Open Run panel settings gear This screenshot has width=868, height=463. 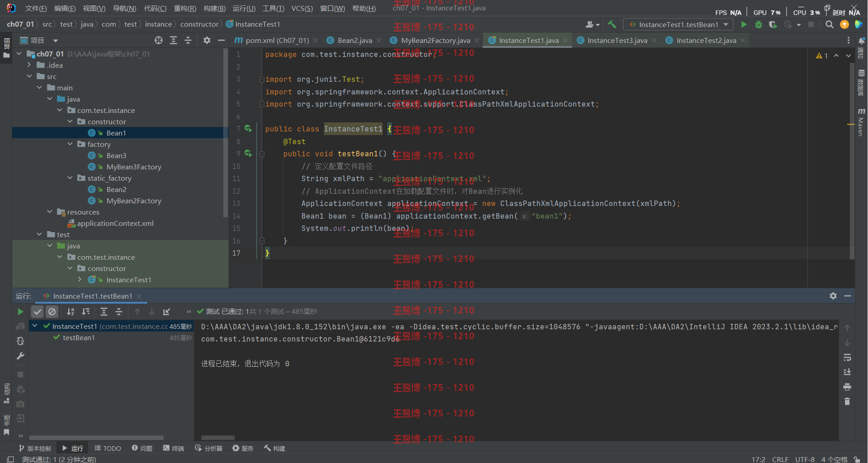tap(833, 296)
